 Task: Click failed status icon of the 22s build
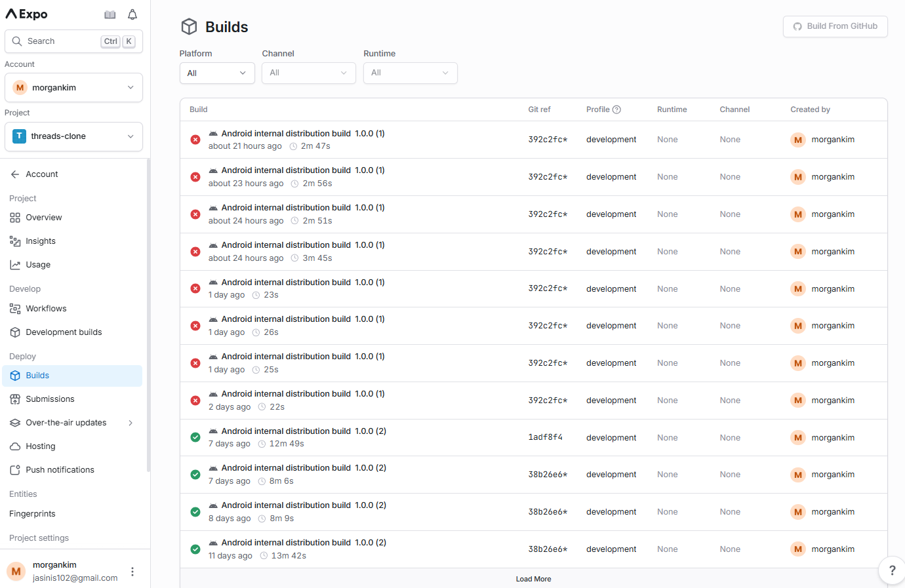(x=195, y=401)
